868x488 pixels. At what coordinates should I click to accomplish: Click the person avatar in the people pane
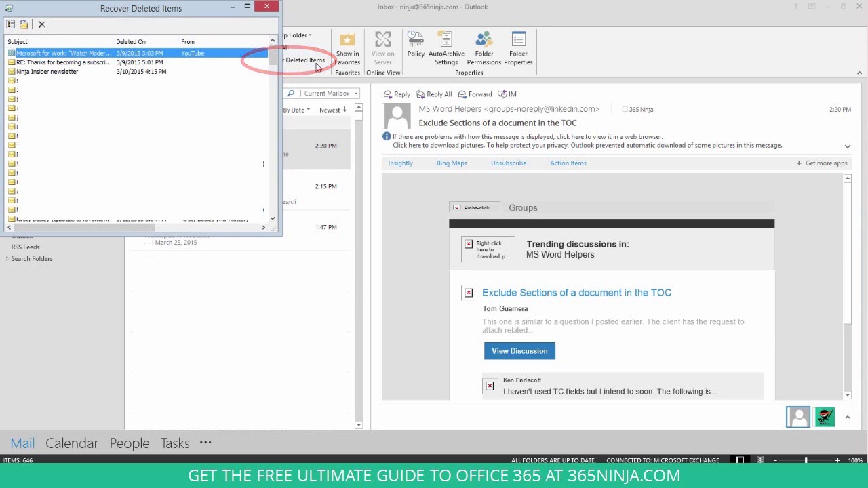click(798, 417)
